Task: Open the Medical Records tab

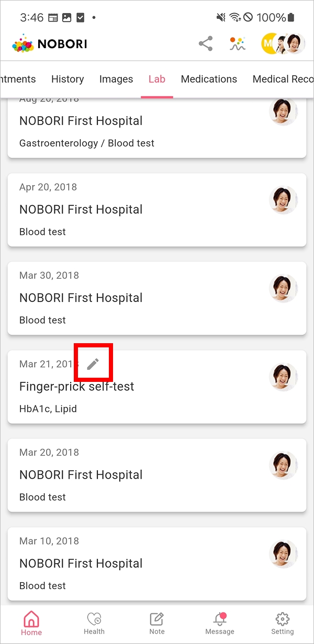Action: pos(283,79)
